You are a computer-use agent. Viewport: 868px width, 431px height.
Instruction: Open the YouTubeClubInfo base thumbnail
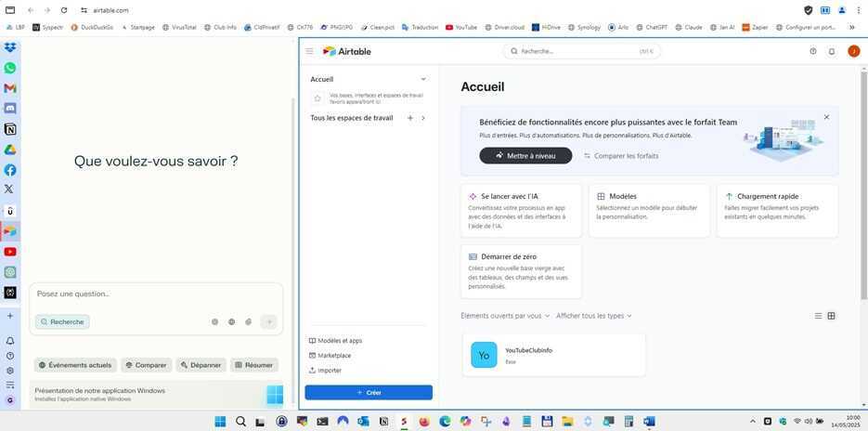pos(484,355)
